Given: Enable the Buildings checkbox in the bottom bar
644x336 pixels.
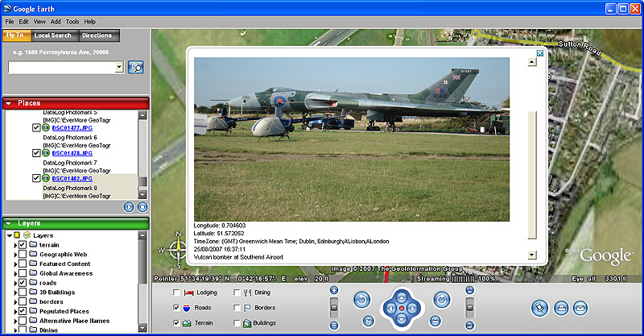Looking at the screenshot, I should click(x=237, y=323).
